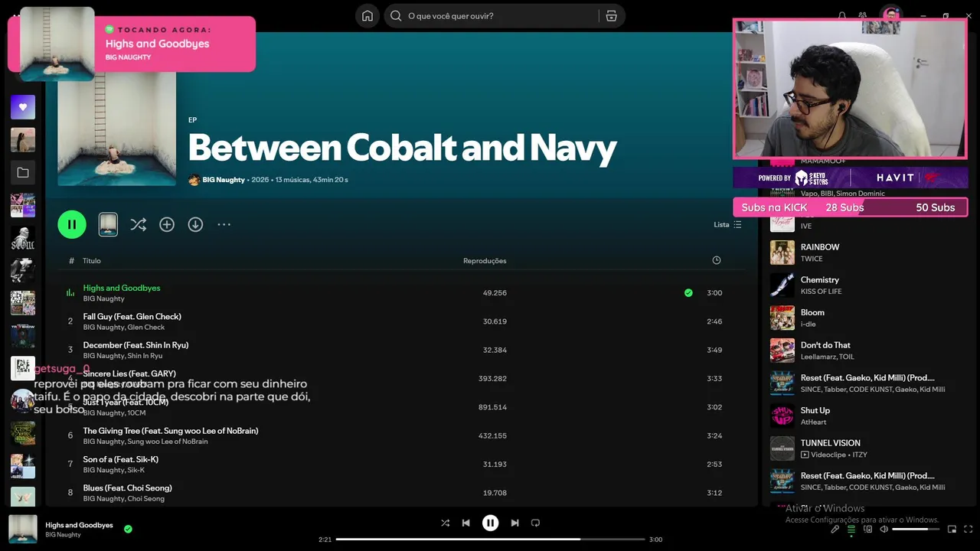Open song title link in now playing bar
980x551 pixels.
point(79,525)
